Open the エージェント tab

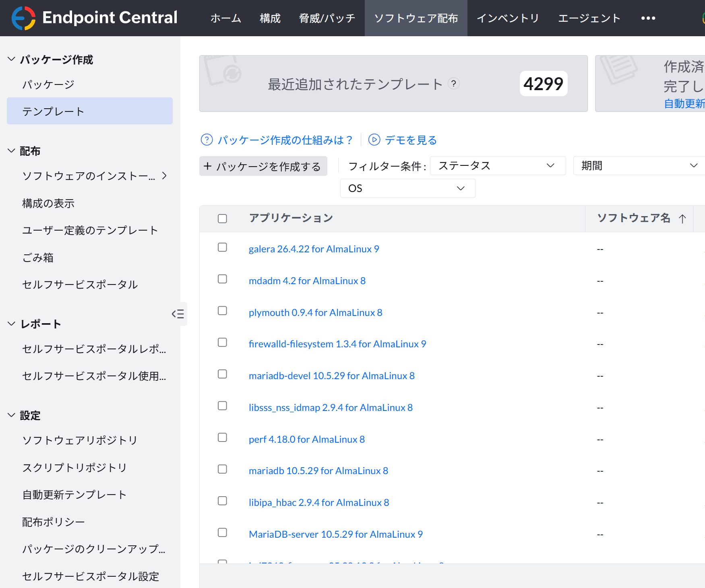589,18
